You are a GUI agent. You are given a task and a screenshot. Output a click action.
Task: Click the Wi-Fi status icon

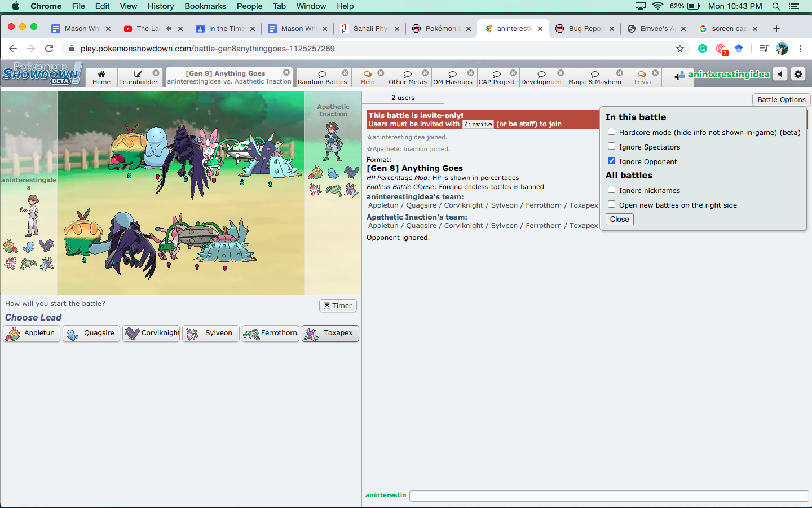[657, 6]
